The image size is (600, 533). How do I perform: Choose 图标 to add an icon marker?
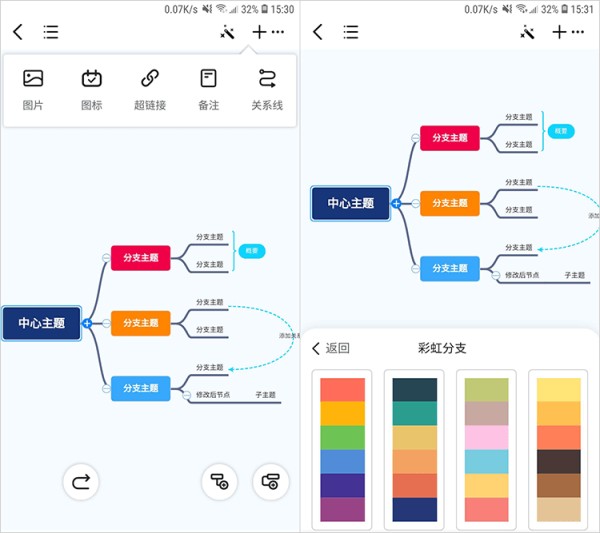[x=91, y=90]
